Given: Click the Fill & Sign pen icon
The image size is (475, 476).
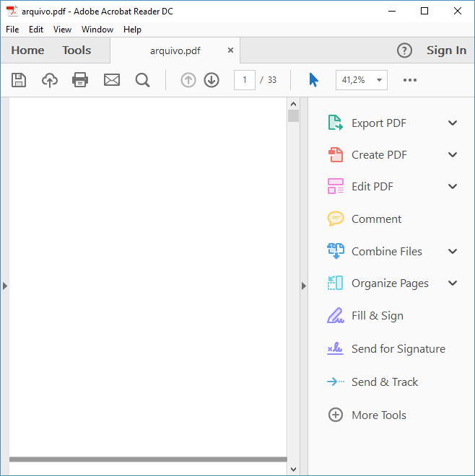Looking at the screenshot, I should tap(336, 315).
